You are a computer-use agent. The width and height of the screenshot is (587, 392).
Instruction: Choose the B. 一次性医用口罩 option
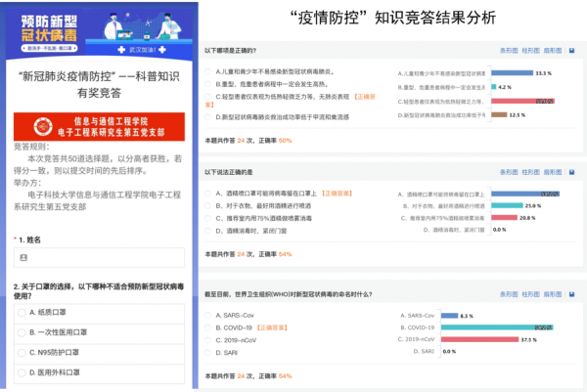[23, 332]
